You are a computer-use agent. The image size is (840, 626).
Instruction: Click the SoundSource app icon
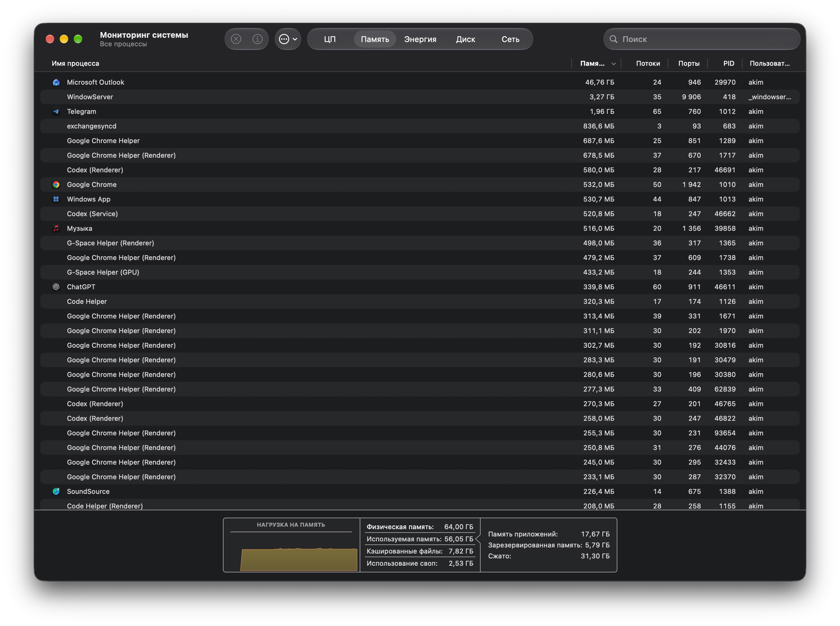[x=56, y=491]
